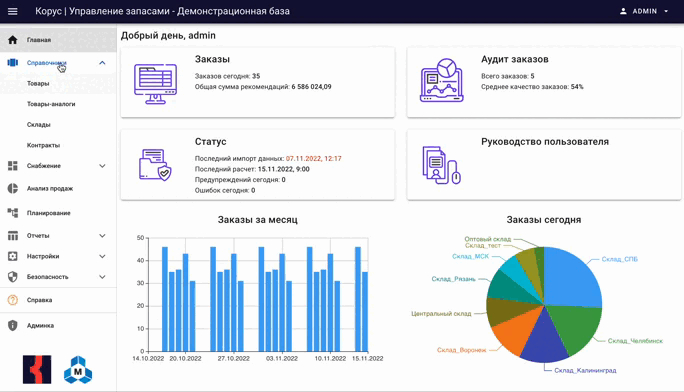Click the text Последний расчет: 15.11.2022, 9:00
The width and height of the screenshot is (684, 392).
click(x=252, y=169)
